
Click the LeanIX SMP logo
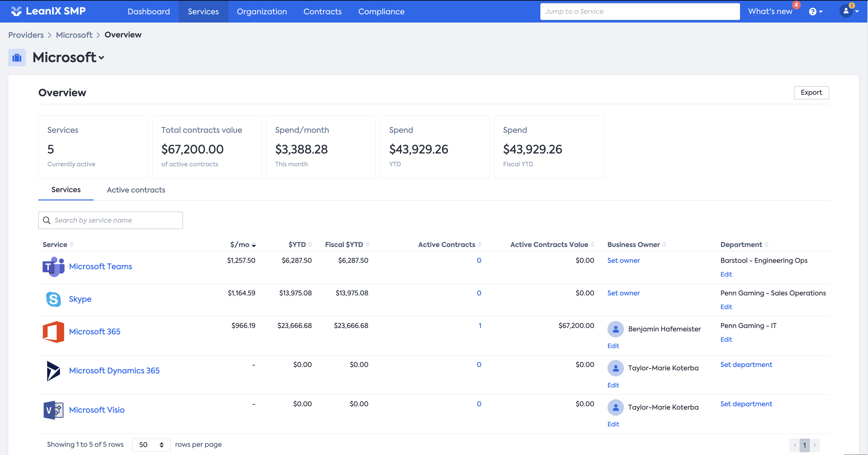pyautogui.click(x=48, y=11)
